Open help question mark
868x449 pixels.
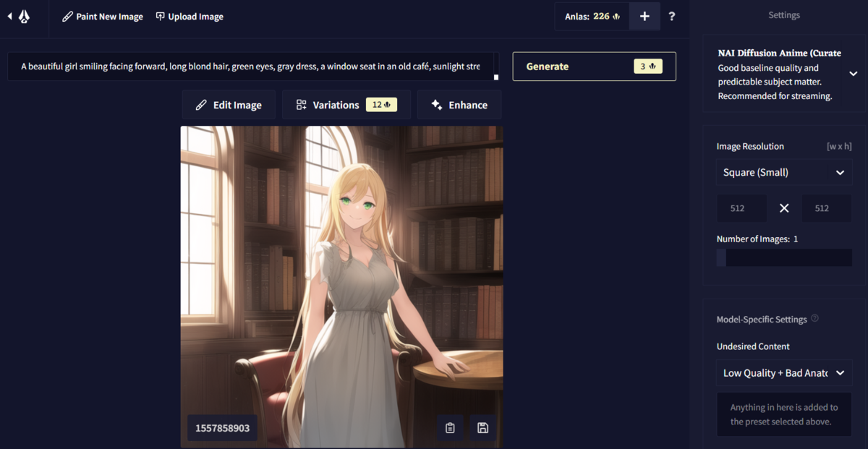pos(672,17)
